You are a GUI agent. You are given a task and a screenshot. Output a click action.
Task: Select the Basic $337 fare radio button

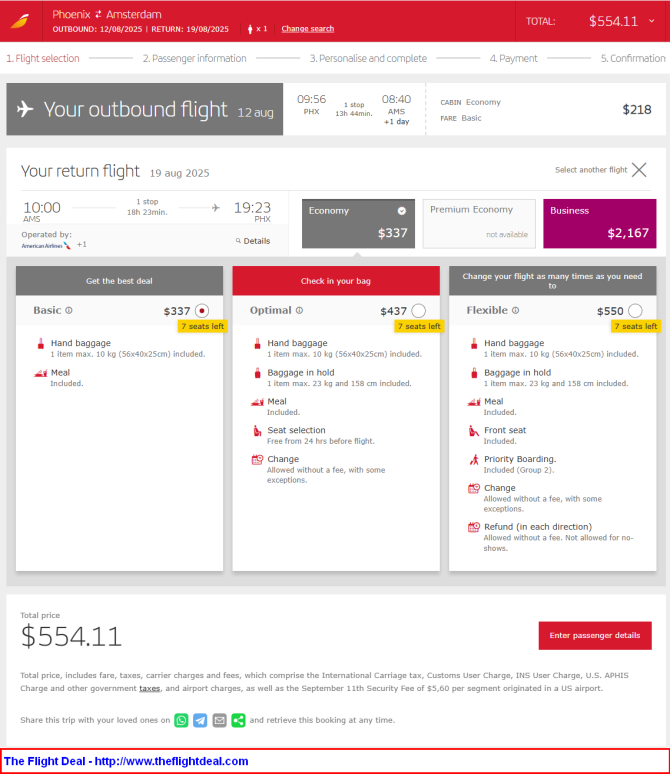tap(201, 311)
